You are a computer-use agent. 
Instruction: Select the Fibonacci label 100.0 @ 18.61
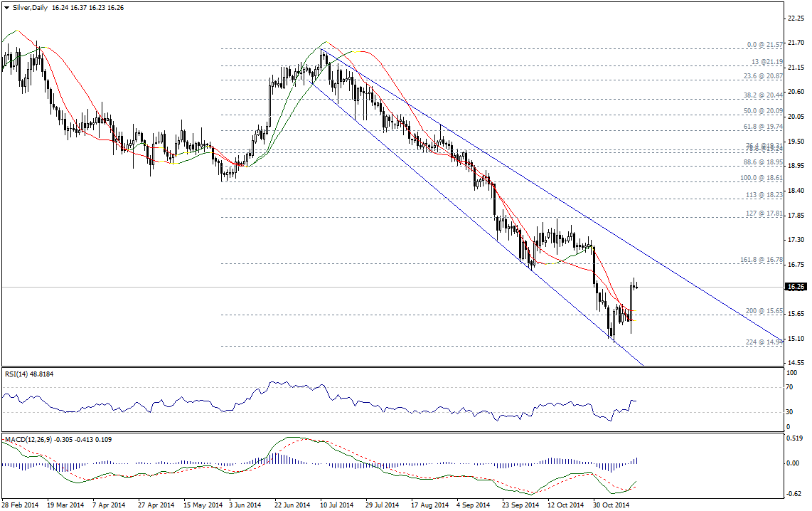[762, 178]
